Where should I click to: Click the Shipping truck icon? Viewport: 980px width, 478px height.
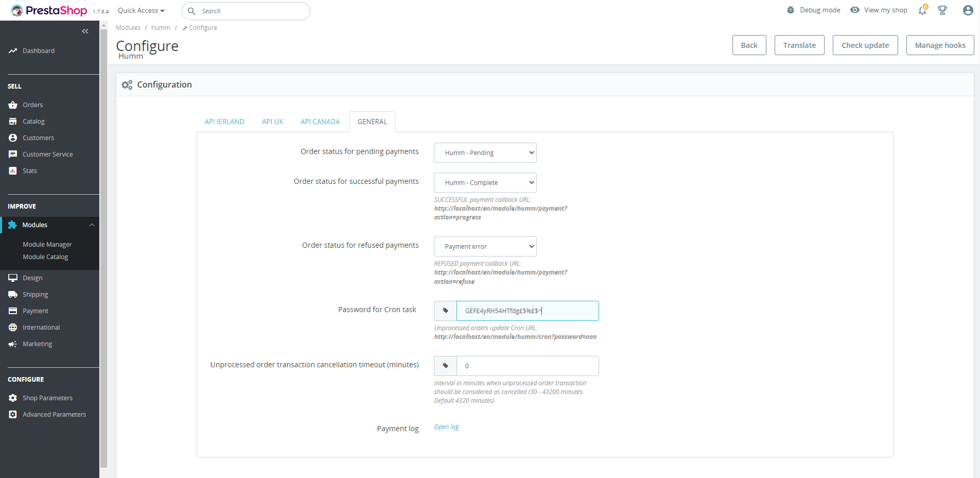(13, 295)
